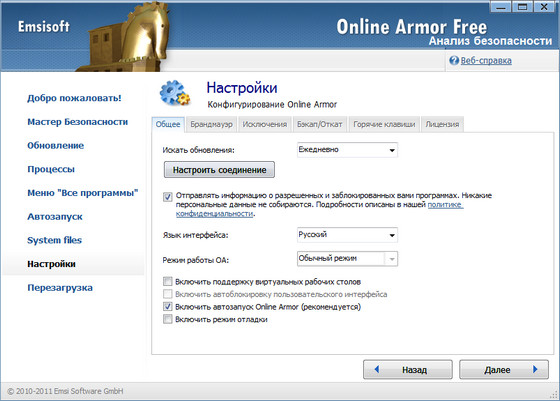This screenshot has width=560, height=401.
Task: Open the политике конфиденциальности link
Action: pyautogui.click(x=445, y=205)
